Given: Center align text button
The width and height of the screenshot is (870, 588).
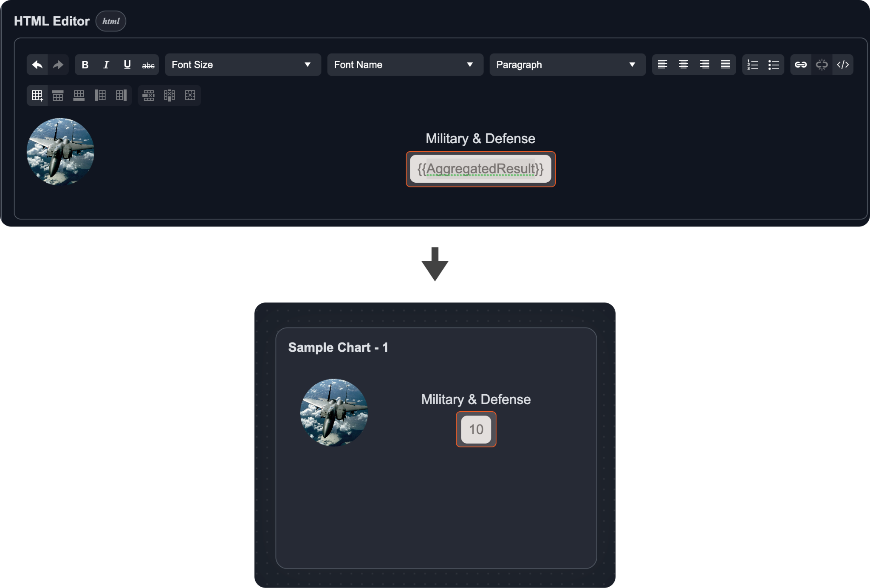Looking at the screenshot, I should (x=683, y=65).
